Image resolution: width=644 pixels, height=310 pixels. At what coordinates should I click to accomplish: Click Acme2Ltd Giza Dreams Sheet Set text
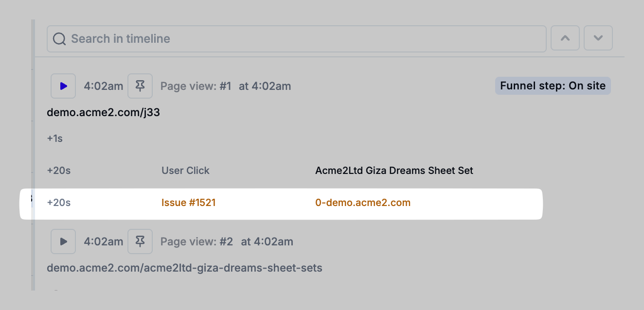394,171
